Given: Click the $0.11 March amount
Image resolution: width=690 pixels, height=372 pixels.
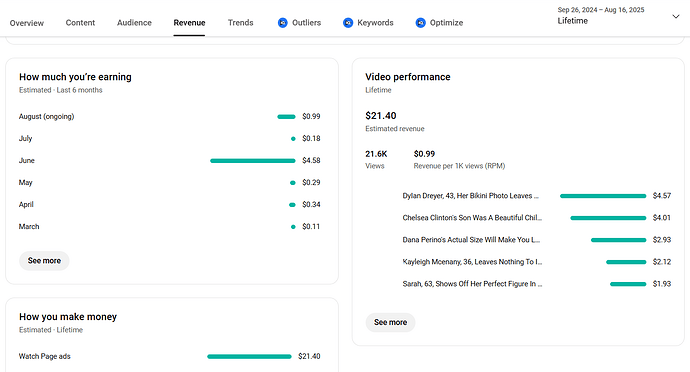Looking at the screenshot, I should 311,226.
